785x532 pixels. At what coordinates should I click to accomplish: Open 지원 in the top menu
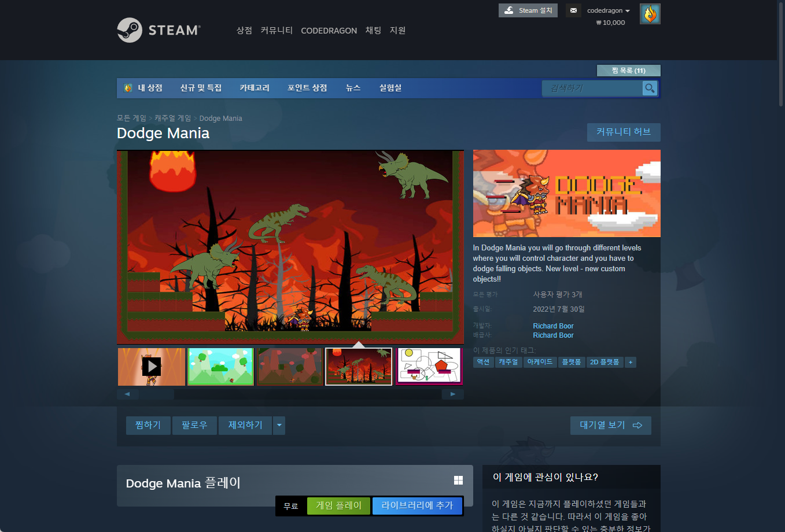[x=397, y=30]
